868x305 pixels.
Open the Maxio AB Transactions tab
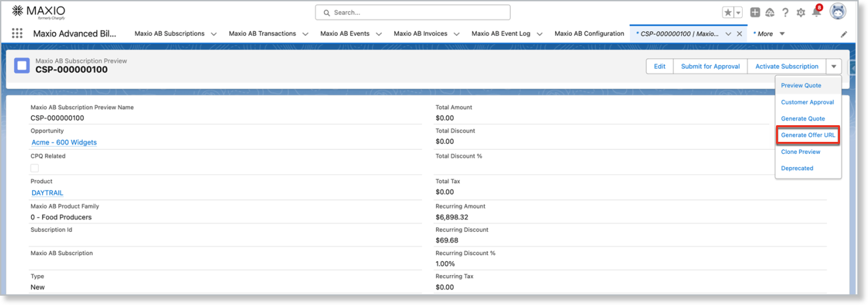tap(262, 33)
